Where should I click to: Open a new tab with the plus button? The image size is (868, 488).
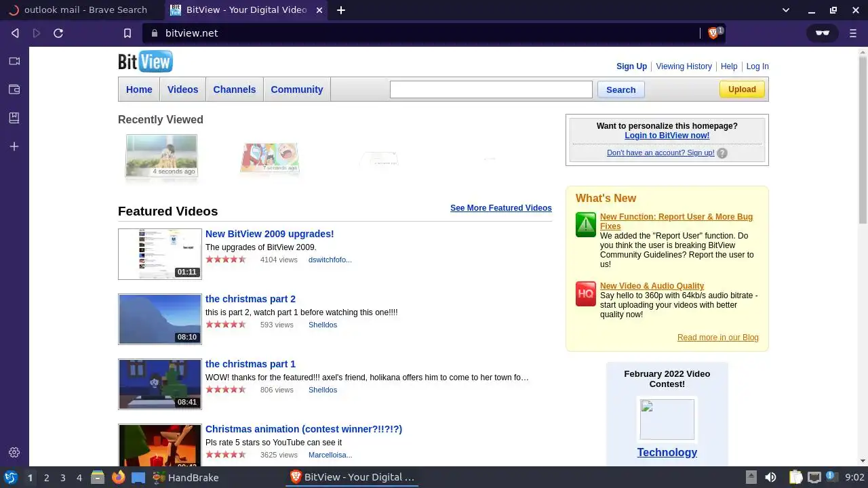coord(341,10)
